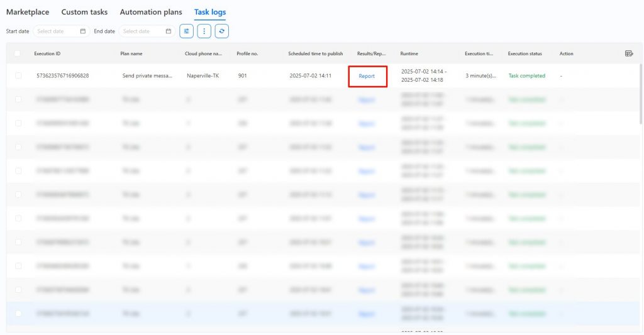Click the Plan name column header

131,53
